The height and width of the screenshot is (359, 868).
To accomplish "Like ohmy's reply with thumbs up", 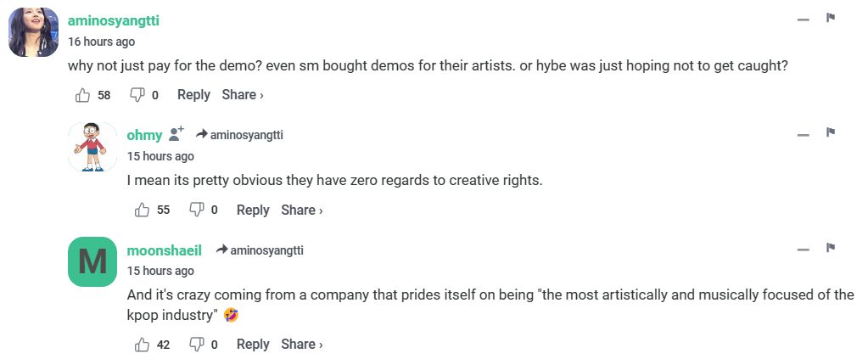I will click(143, 210).
